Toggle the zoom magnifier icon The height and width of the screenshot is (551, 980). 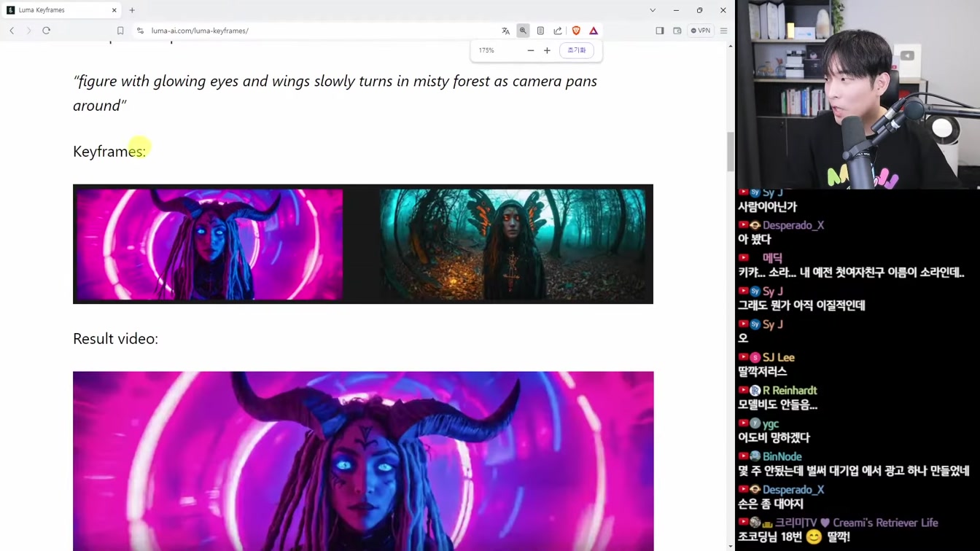pos(523,31)
